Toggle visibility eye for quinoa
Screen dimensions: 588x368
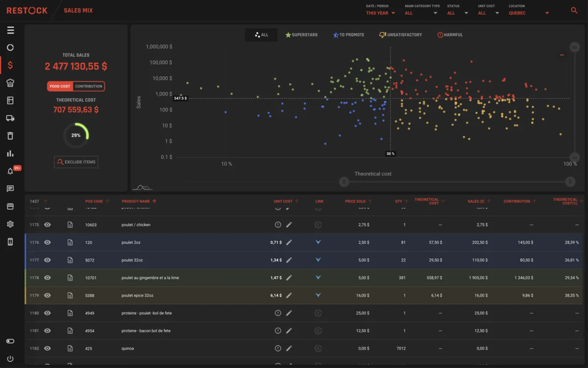click(x=48, y=348)
